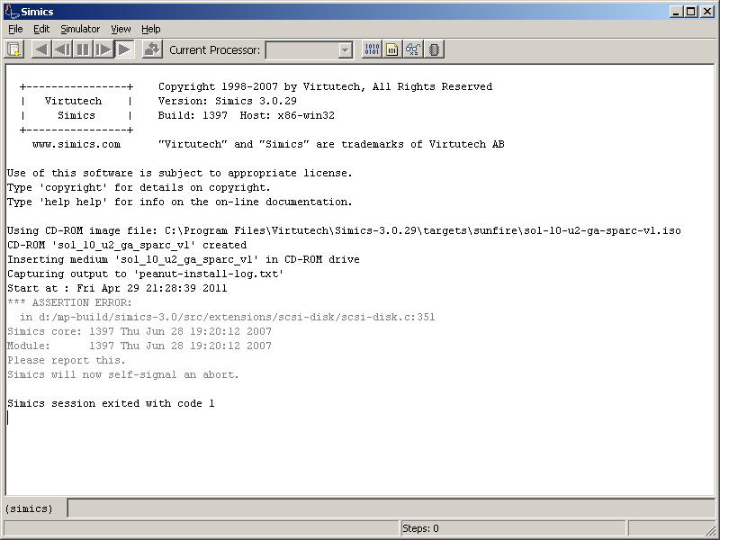The image size is (756, 540).
Task: Maximize the Simics window
Action: point(691,12)
